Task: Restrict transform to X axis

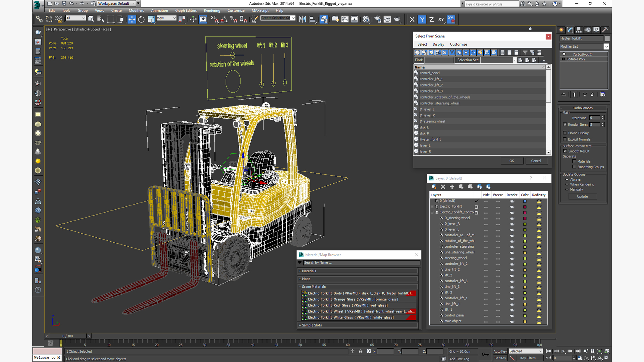Action: 412,19
